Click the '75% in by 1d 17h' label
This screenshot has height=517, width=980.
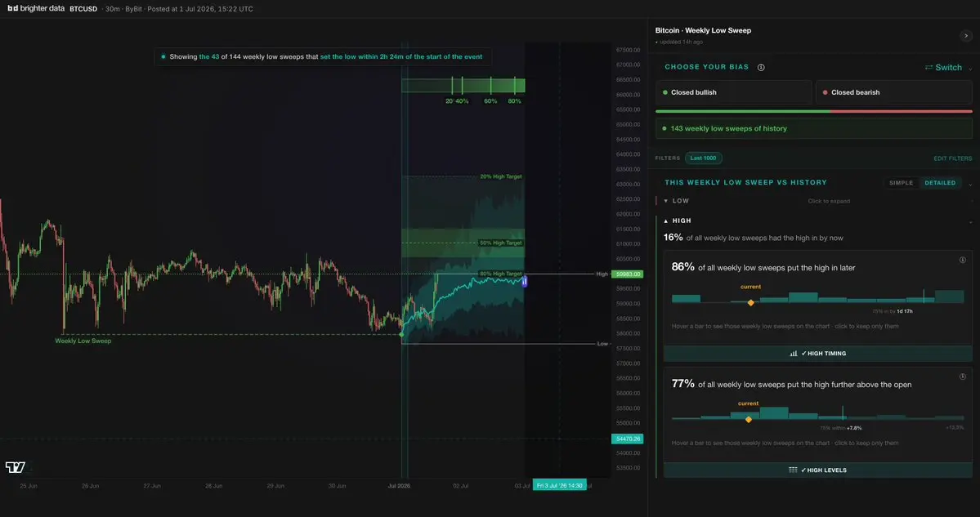(893, 311)
